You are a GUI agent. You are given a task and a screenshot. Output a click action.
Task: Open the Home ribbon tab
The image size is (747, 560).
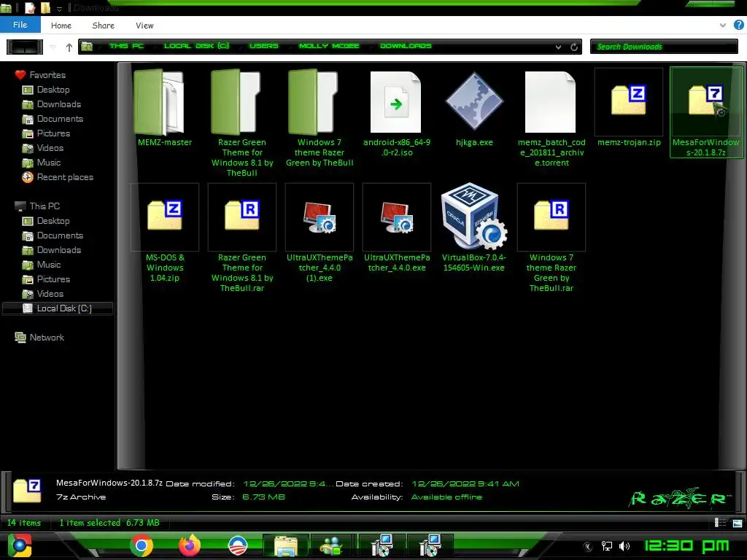(61, 26)
